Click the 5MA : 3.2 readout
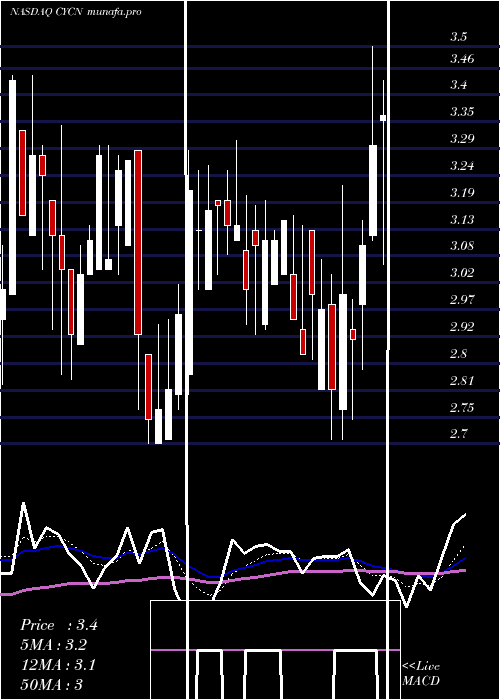 (x=54, y=645)
